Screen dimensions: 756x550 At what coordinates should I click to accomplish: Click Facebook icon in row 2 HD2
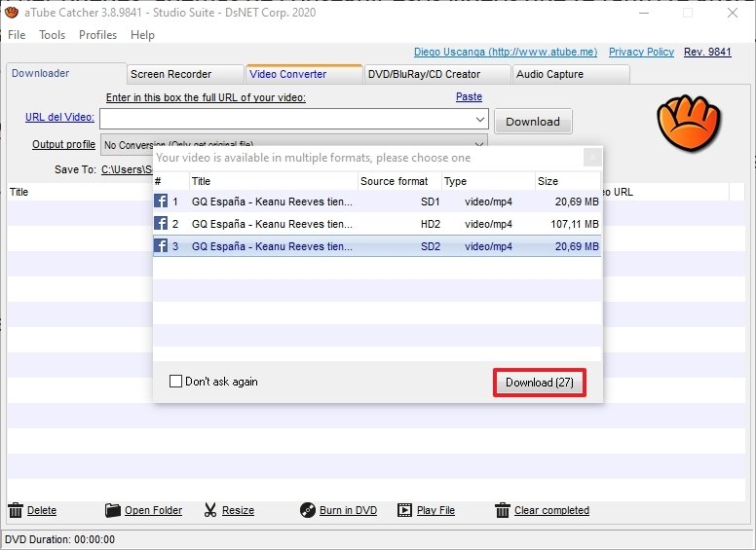tap(161, 224)
